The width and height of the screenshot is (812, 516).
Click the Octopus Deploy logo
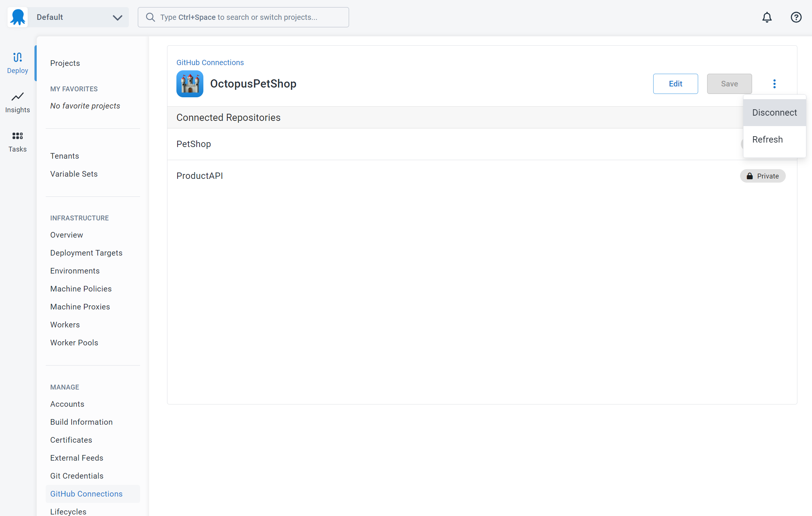pyautogui.click(x=18, y=17)
